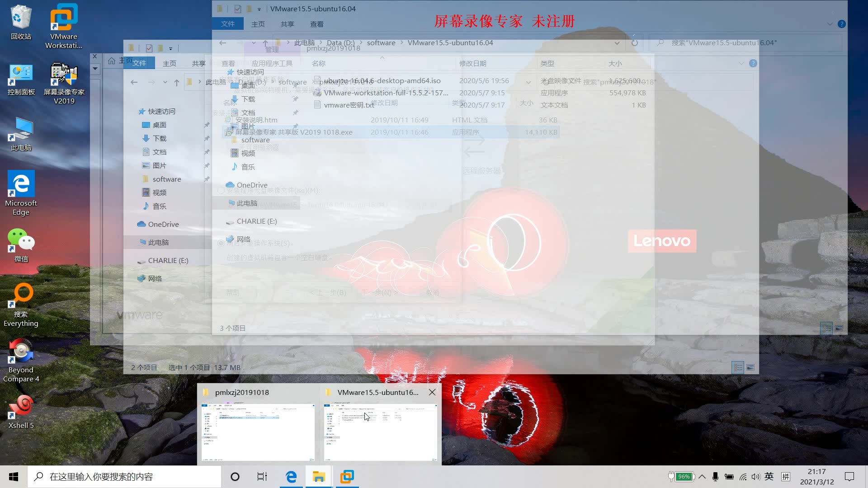This screenshot has height=488, width=868.
Task: Expand hidden icons chevron in system tray
Action: pos(702,476)
